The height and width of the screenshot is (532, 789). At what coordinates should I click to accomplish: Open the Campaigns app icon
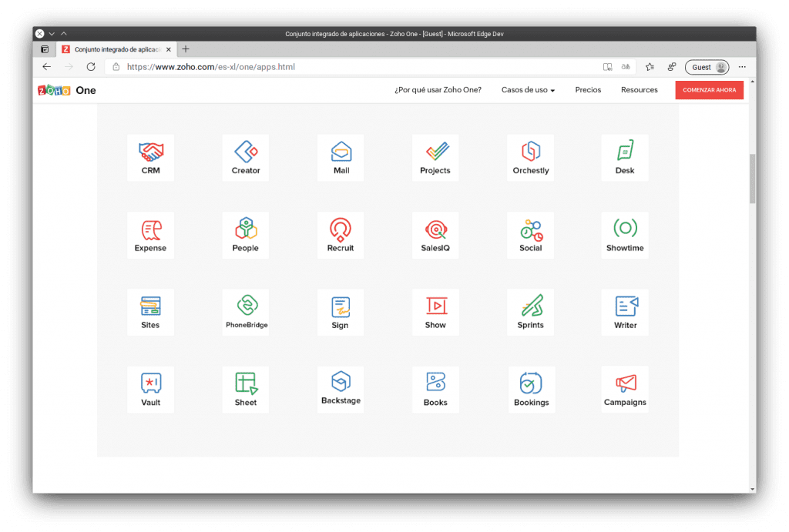[625, 390]
